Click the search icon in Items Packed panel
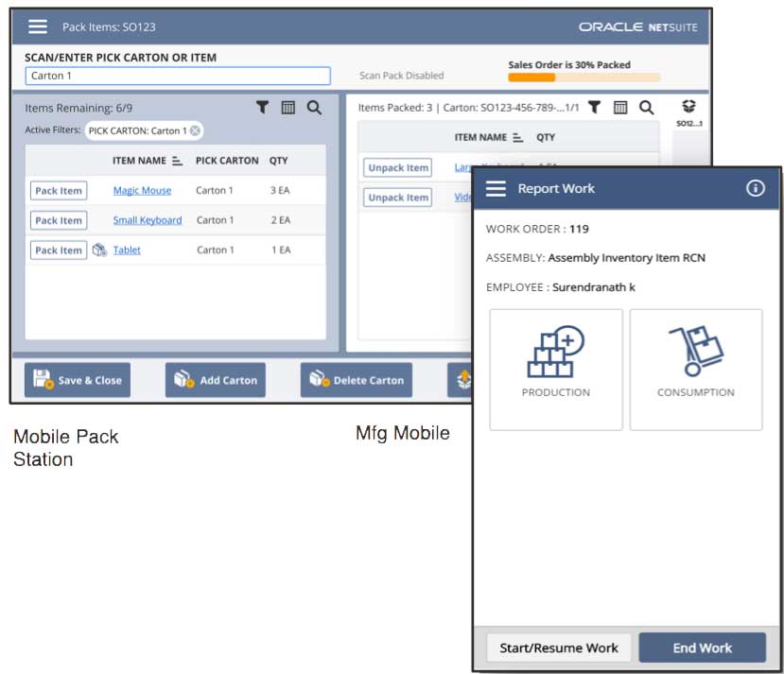 pos(647,108)
